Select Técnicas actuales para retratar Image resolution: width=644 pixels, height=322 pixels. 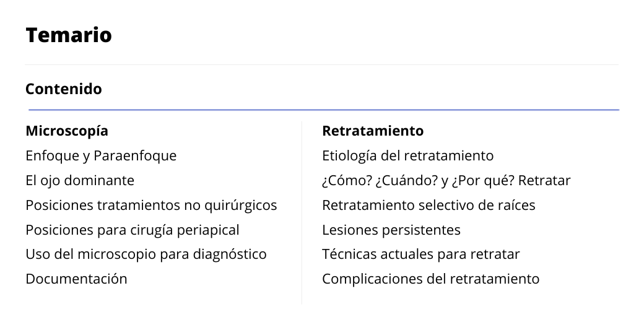click(421, 255)
